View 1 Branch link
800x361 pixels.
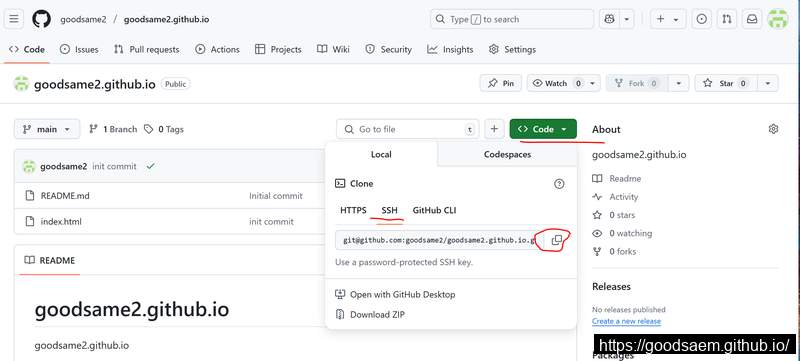113,130
